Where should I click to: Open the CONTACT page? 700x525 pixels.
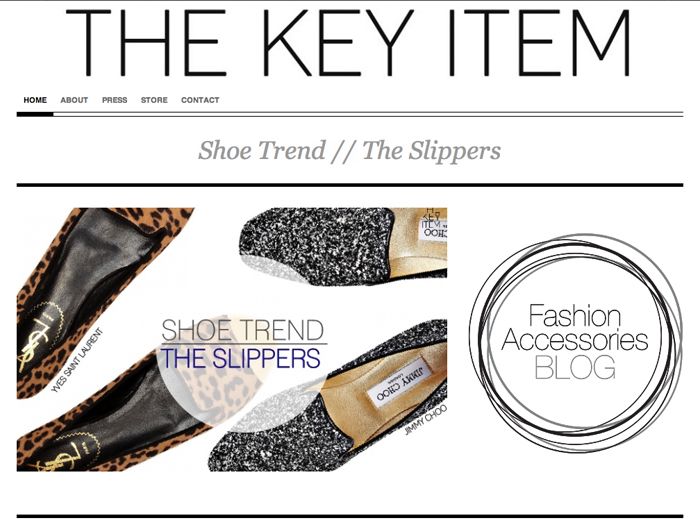200,100
